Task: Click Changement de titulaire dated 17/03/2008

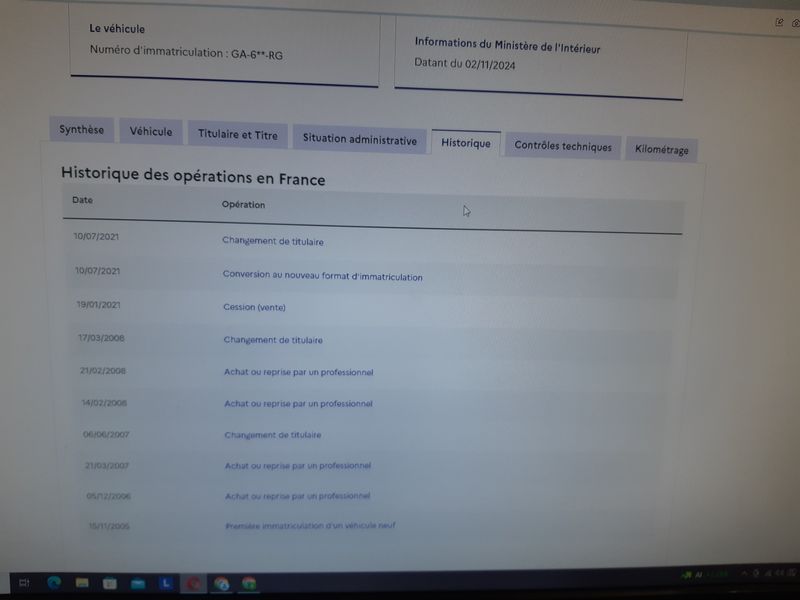Action: tap(273, 340)
